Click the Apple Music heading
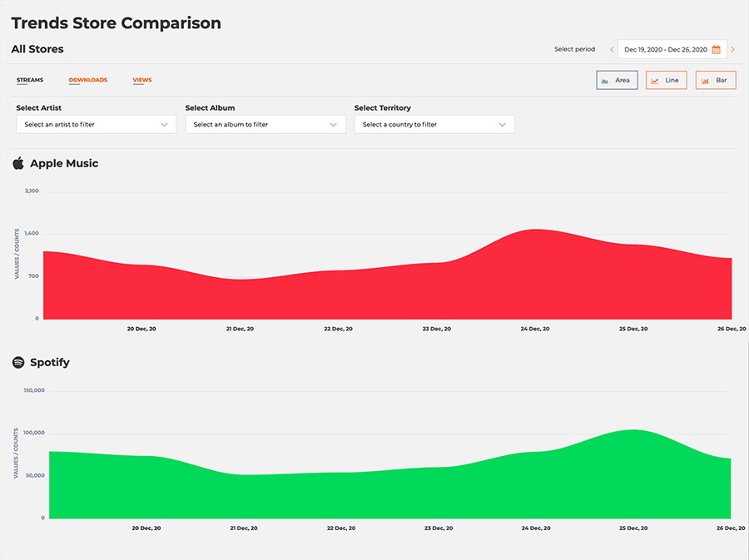The height and width of the screenshot is (560, 749). click(64, 164)
